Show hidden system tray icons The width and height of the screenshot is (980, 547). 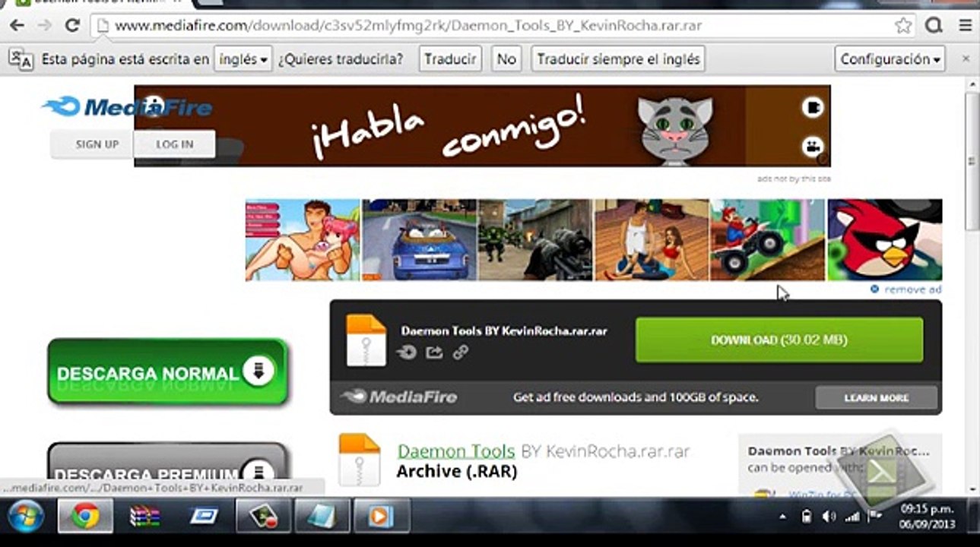coord(783,517)
